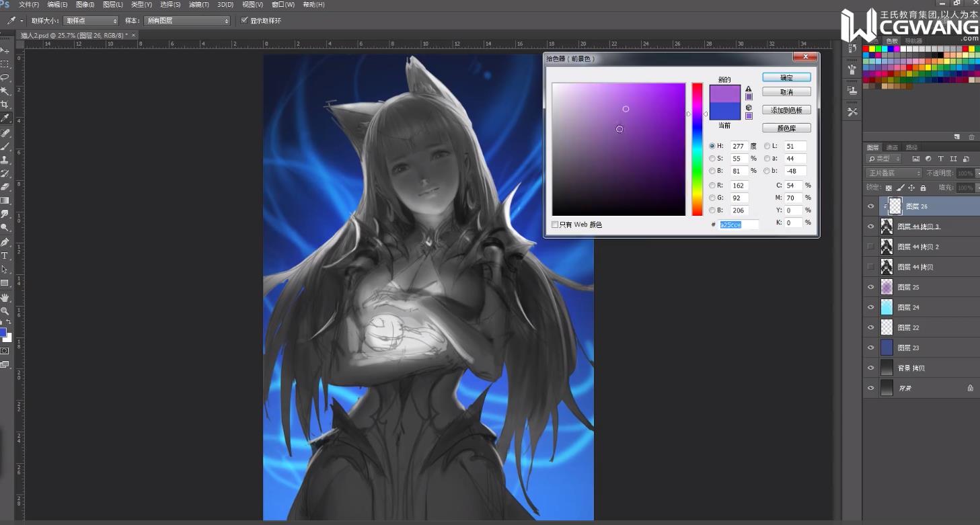Cancel the color picker with 取消
Viewport: 980px width, 525px height.
(786, 91)
